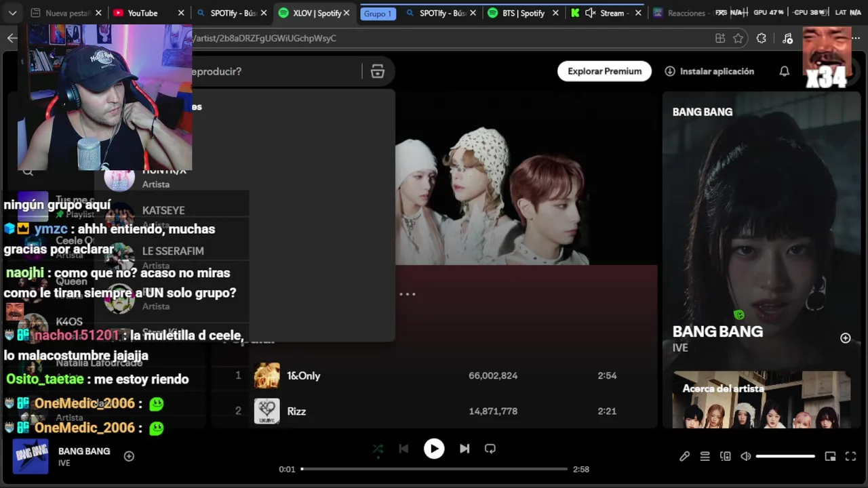
Task: Seek within the song progress bar
Action: pyautogui.click(x=434, y=469)
